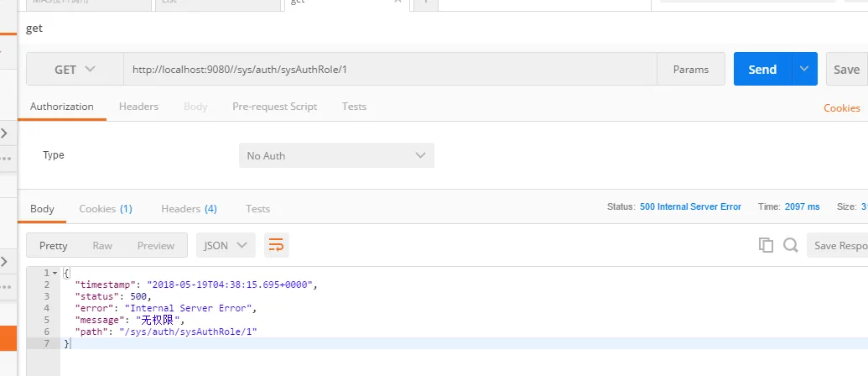The width and height of the screenshot is (868, 376).
Task: Switch to Raw response view
Action: pyautogui.click(x=102, y=246)
